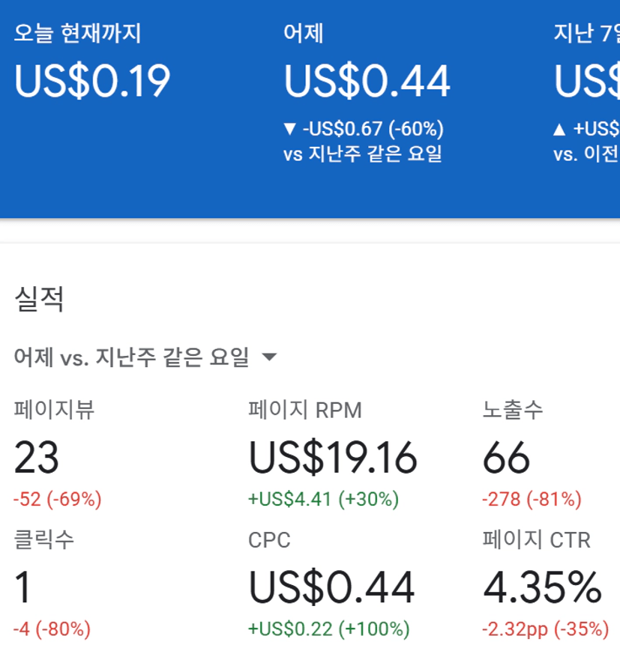Click the +US$4.41 (+30%) RPM change
The height and width of the screenshot is (672, 620).
pos(324,499)
